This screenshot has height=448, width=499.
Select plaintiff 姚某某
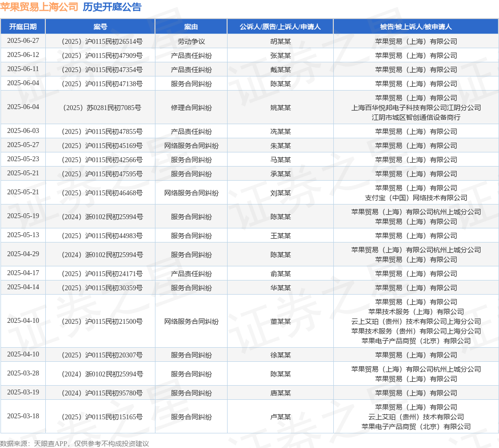click(280, 108)
